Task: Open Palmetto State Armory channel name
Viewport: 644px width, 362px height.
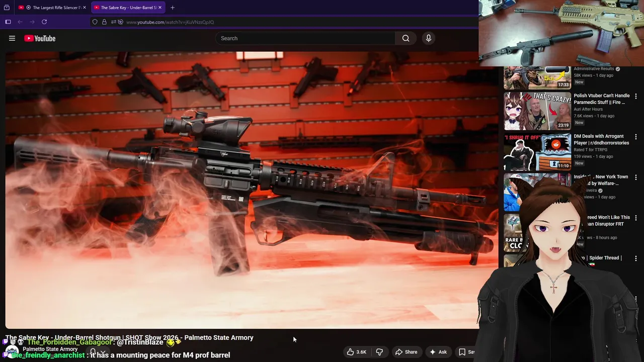Action: coord(50,349)
